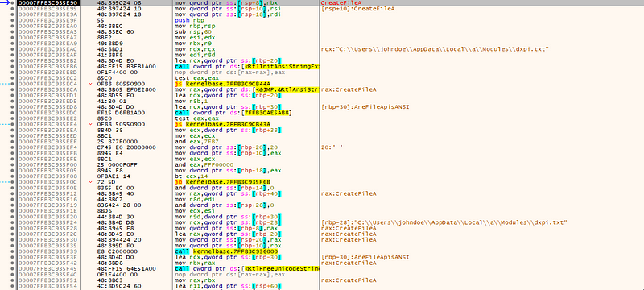Screen dimensions: 644x290
Task: Click the opcode bytes E8 C2000000
Action: 114,251
